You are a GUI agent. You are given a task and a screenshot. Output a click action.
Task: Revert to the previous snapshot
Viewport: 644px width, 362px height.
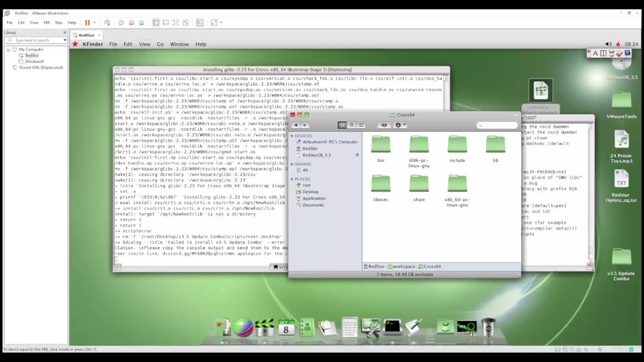(x=131, y=23)
